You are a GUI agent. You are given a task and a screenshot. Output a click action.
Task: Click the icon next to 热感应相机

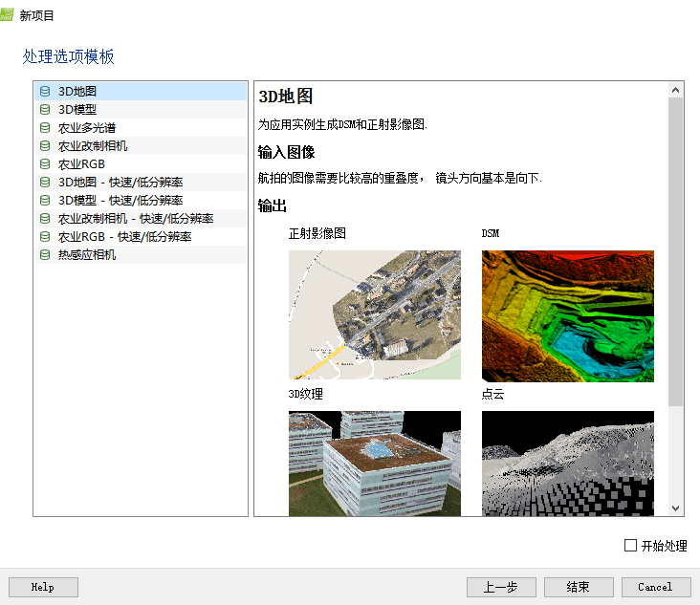coord(45,255)
